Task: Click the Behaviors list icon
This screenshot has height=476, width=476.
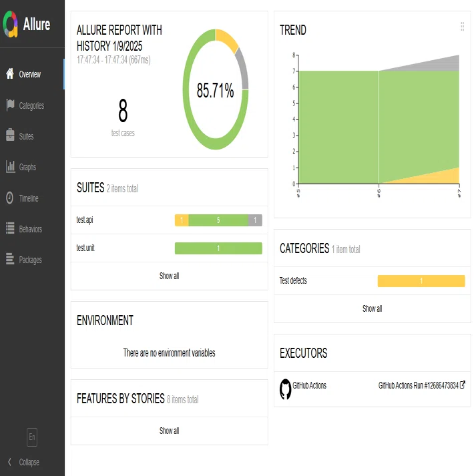Action: 10,228
